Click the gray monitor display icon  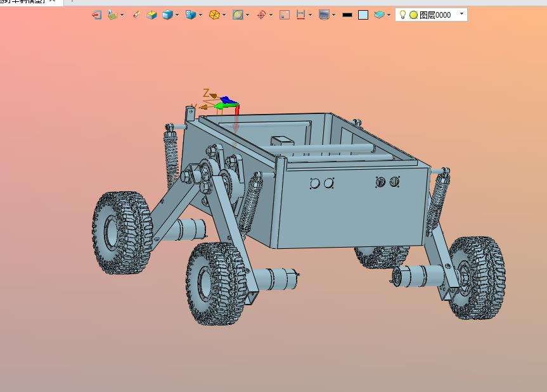click(324, 15)
